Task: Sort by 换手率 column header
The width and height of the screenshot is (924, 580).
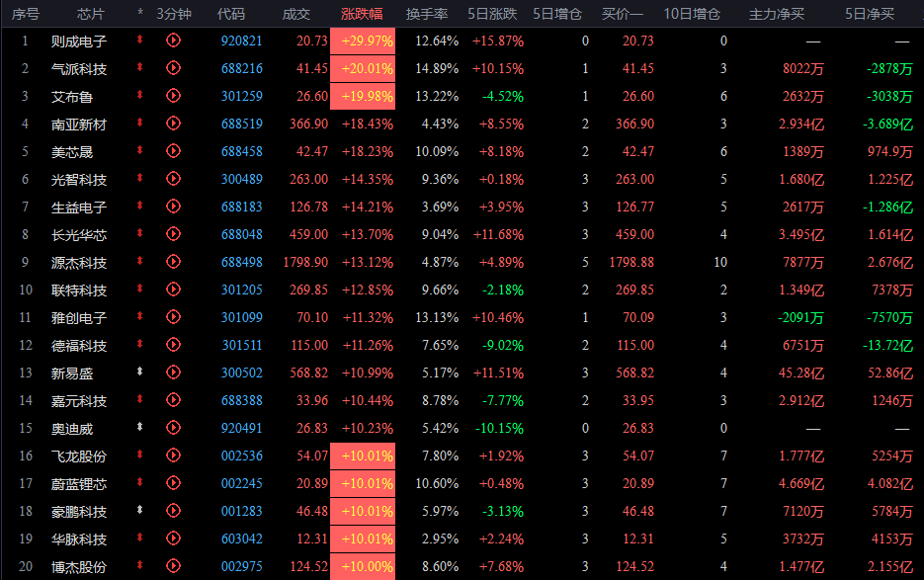Action: pos(427,14)
